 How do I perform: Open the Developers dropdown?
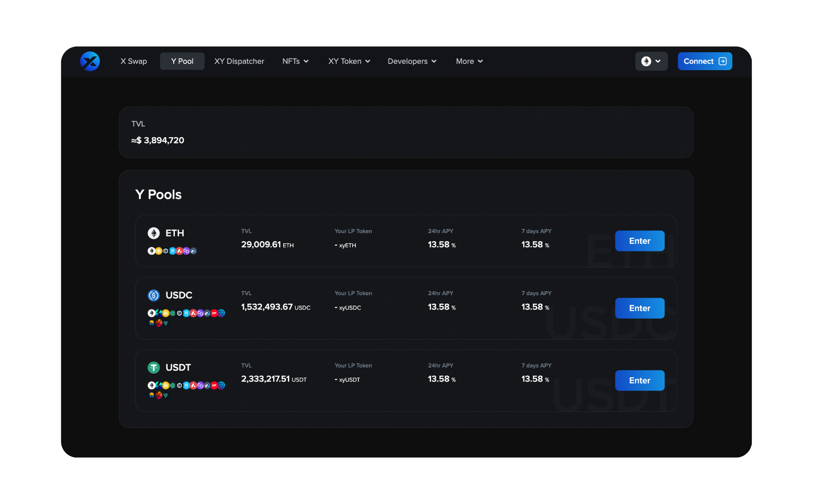point(412,61)
